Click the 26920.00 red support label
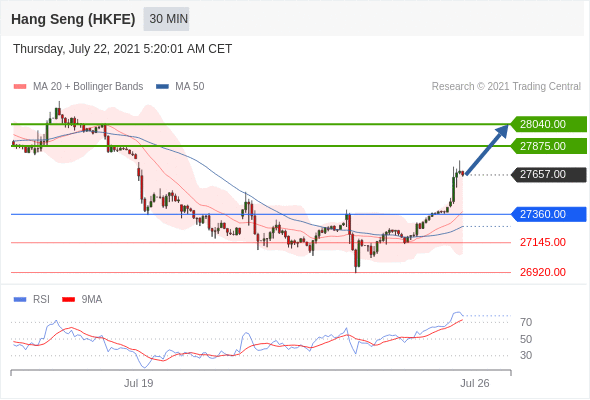This screenshot has height=400, width=590. click(543, 272)
